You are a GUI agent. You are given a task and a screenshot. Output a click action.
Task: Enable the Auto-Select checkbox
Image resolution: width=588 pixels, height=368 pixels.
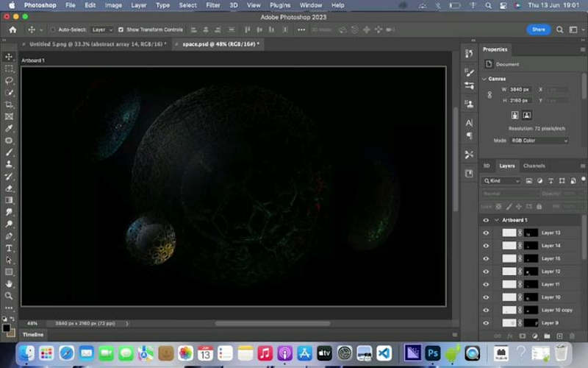pyautogui.click(x=53, y=29)
